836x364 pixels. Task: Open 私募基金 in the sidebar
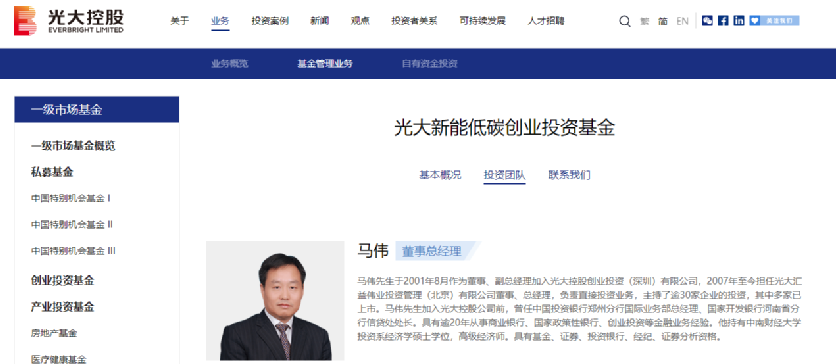click(52, 172)
